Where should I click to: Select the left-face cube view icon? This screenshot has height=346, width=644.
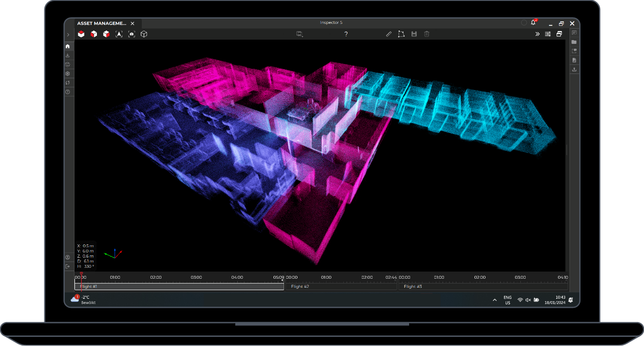(x=94, y=34)
